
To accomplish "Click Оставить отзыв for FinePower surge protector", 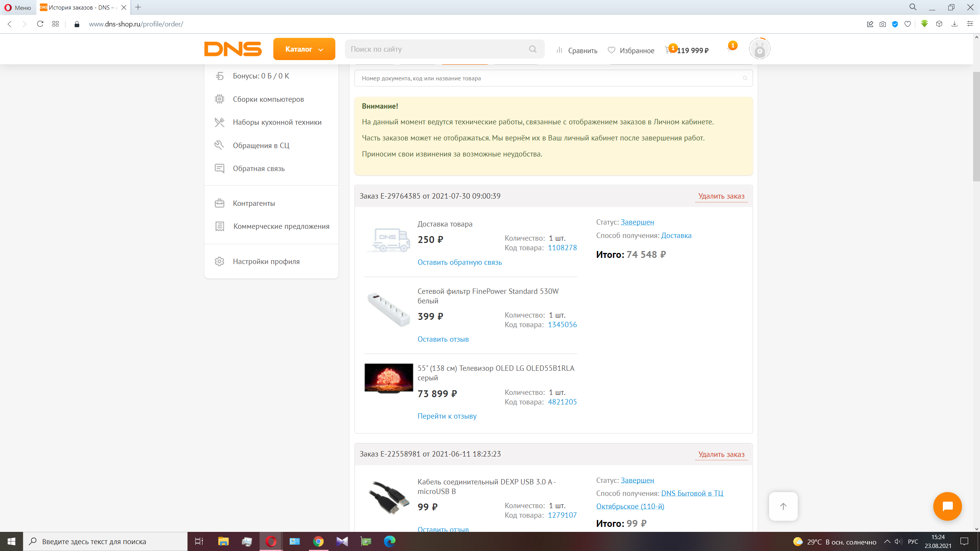I will (x=443, y=339).
